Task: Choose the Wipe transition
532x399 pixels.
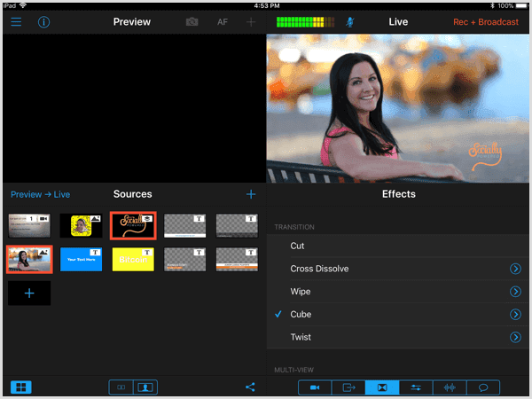Action: tap(398, 292)
